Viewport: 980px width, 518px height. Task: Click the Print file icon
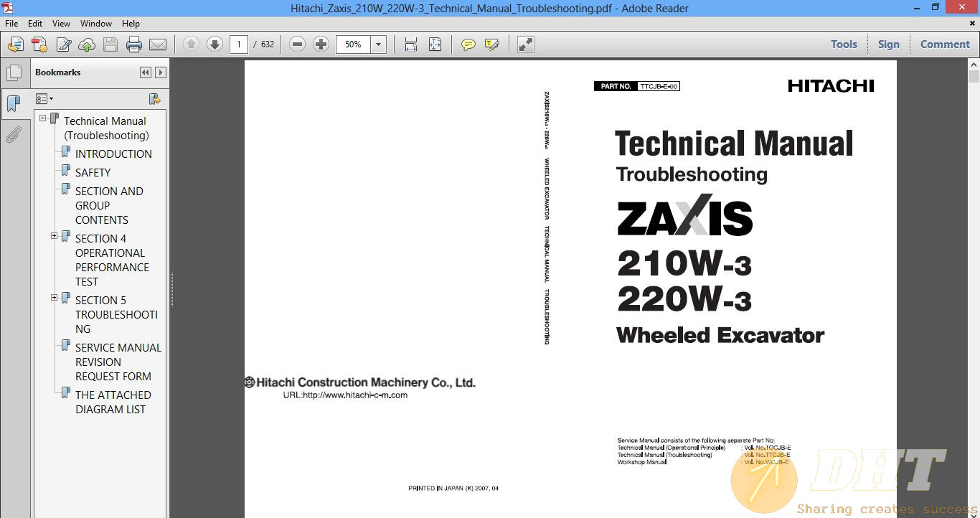134,44
